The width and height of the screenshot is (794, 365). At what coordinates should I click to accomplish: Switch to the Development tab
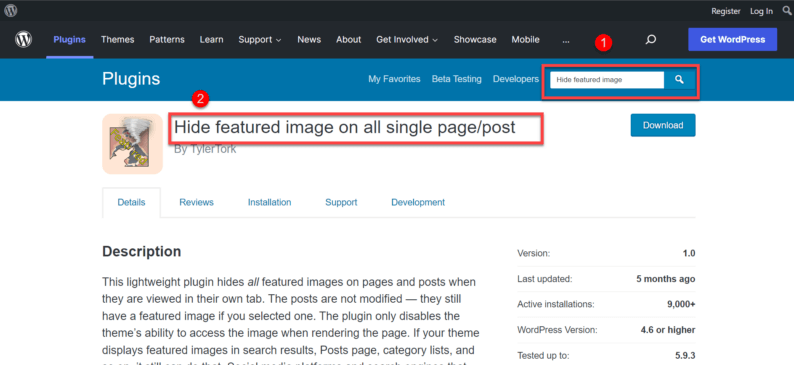pyautogui.click(x=418, y=202)
